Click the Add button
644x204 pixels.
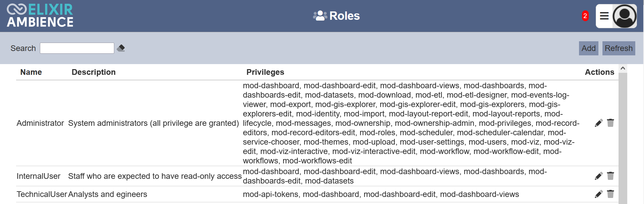588,48
